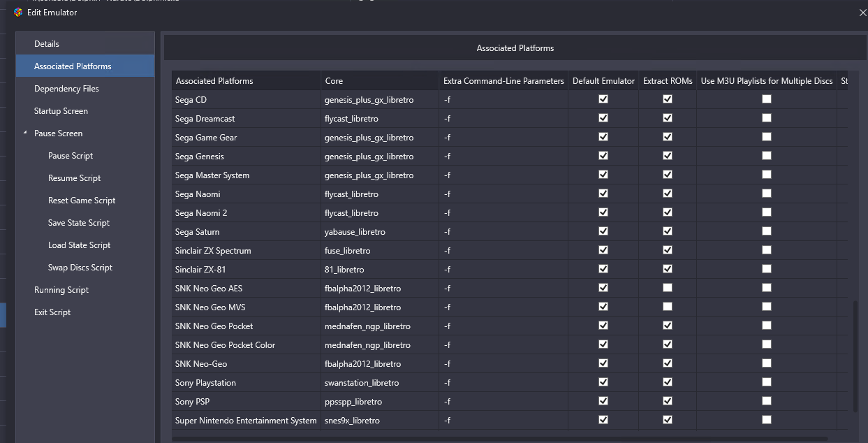Enable M3U Playlists for Sega Saturn
The image size is (868, 443).
coord(767,231)
